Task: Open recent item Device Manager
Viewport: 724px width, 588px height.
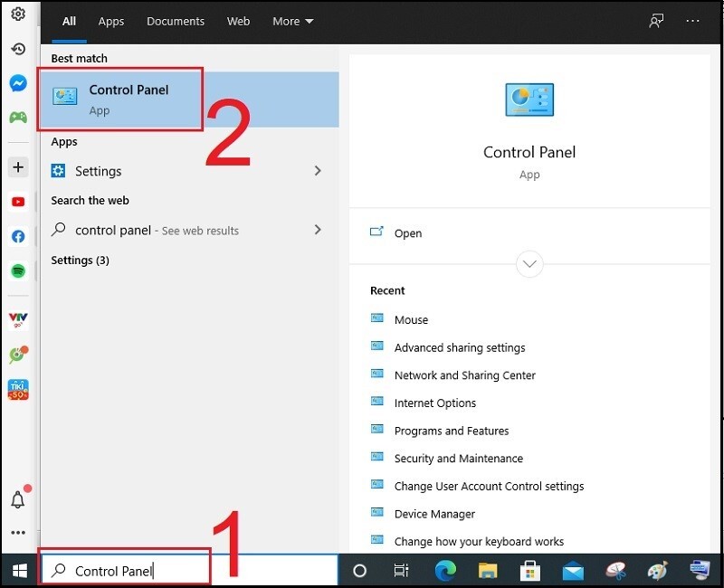Action: [434, 514]
